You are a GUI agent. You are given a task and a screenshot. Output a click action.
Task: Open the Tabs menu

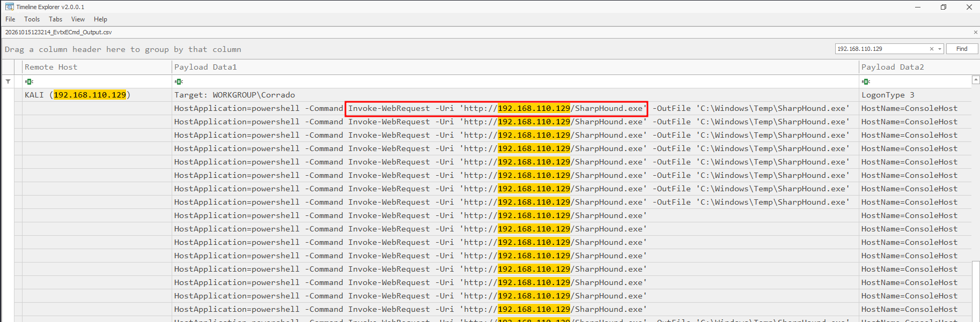pos(56,19)
